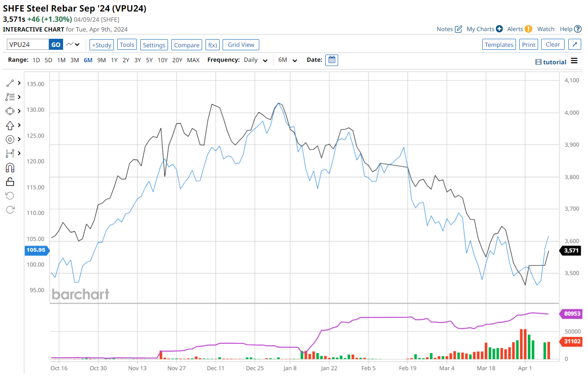The height and width of the screenshot is (377, 588).
Task: Open the chart type line dropdown
Action: pyautogui.click(x=73, y=44)
